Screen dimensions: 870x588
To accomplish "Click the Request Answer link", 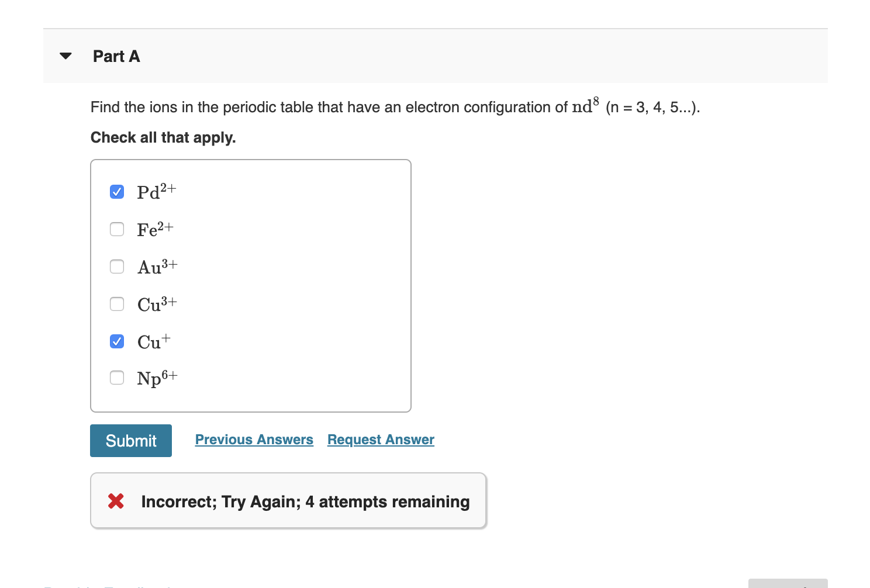I will pos(380,440).
